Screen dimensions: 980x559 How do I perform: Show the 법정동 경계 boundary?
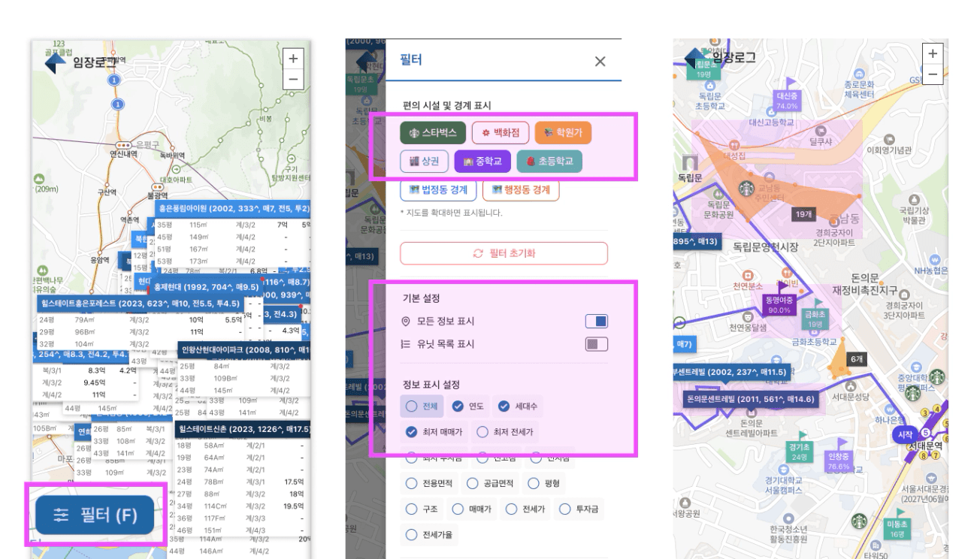point(438,189)
